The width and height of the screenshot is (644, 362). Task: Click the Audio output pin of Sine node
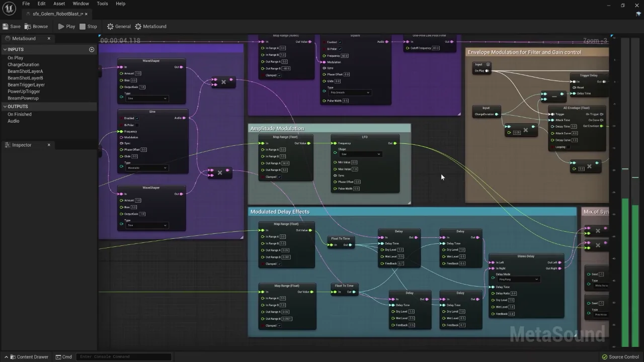pos(184,118)
